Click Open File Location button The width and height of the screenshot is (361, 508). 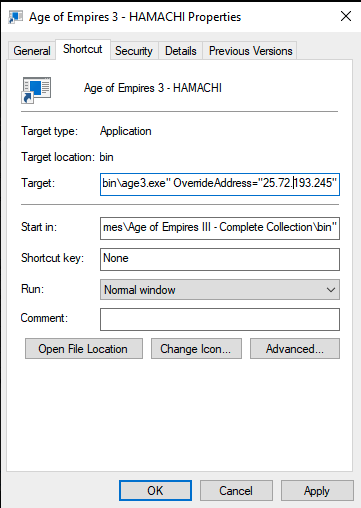click(84, 349)
